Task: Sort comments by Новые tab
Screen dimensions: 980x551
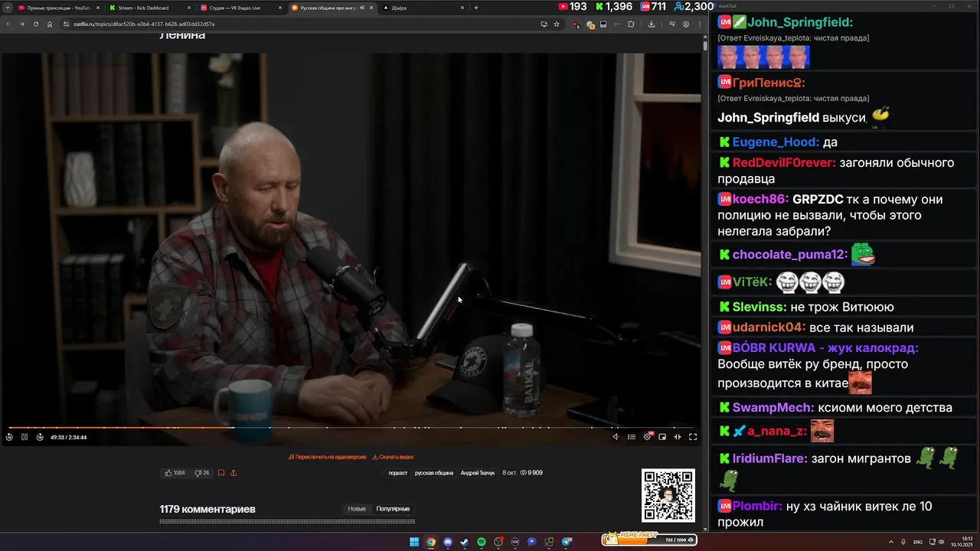Action: 357,509
